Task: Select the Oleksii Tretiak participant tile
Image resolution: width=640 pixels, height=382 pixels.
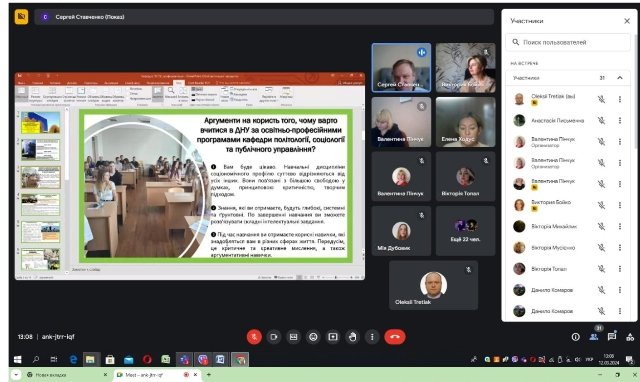Action: (x=433, y=286)
